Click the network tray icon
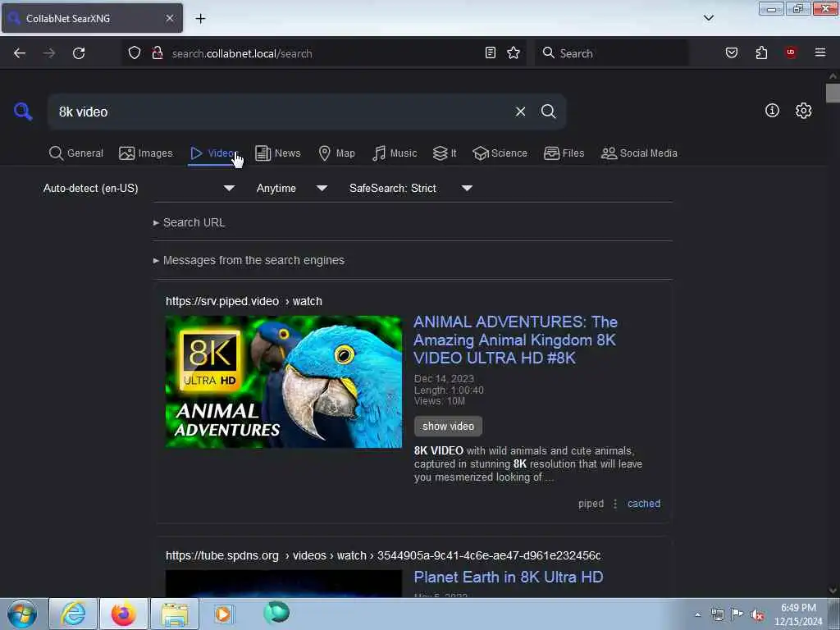 point(717,614)
